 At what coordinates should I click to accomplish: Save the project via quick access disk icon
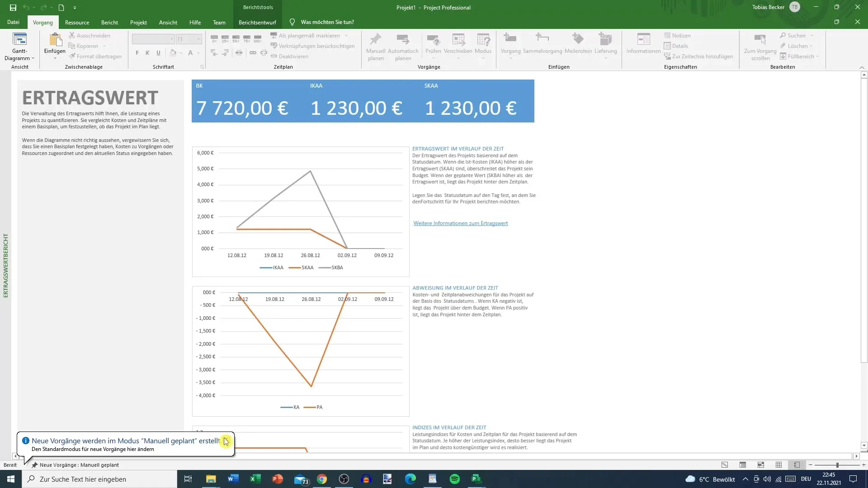13,7
